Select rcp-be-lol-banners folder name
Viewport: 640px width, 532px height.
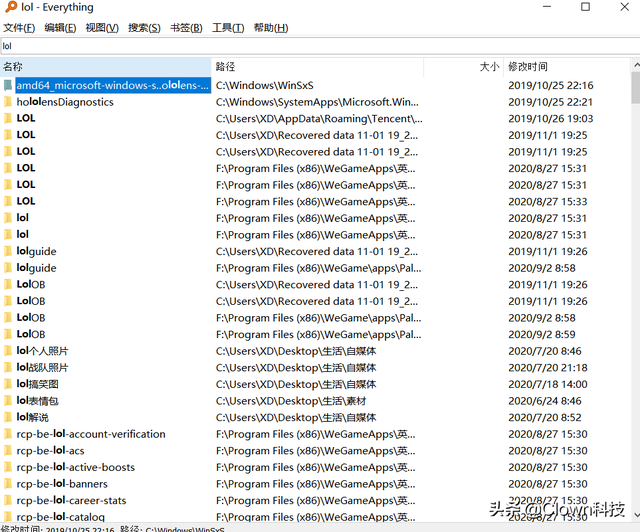[x=62, y=484]
